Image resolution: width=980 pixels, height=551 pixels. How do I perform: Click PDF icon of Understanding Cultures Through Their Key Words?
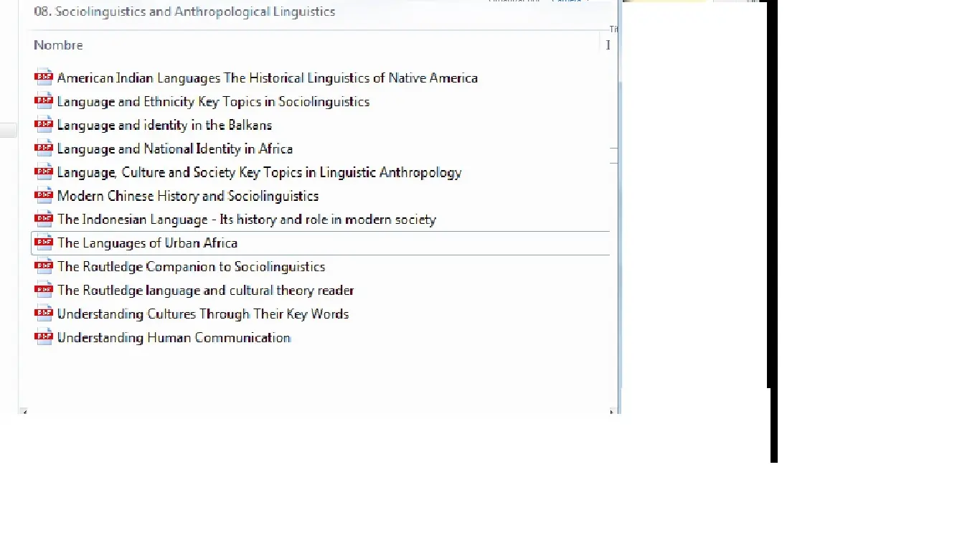(x=44, y=314)
